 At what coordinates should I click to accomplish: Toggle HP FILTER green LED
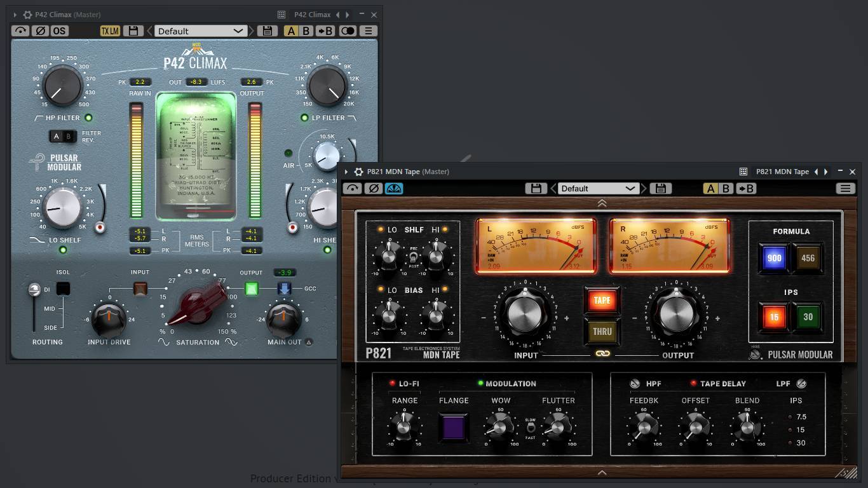pyautogui.click(x=88, y=118)
